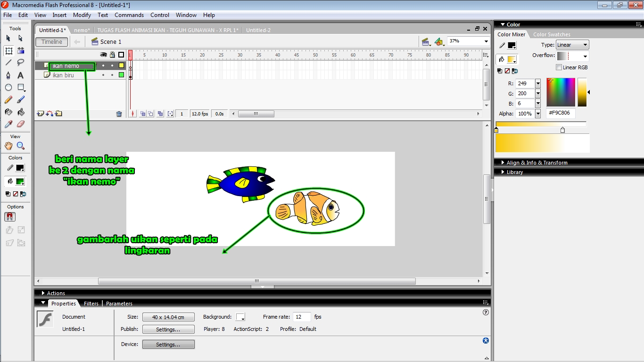Screen dimensions: 644x362
Task: Open the R value slider arrow
Action: click(538, 83)
